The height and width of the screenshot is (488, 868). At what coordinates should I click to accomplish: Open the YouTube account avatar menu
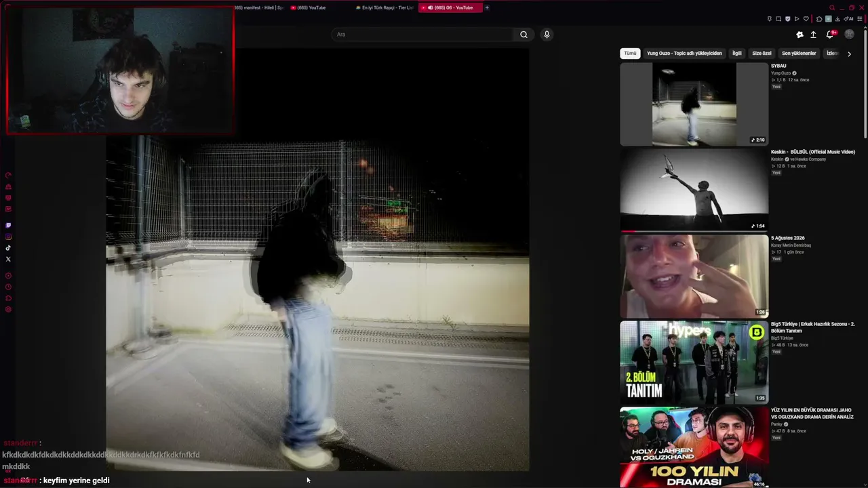[x=849, y=35]
